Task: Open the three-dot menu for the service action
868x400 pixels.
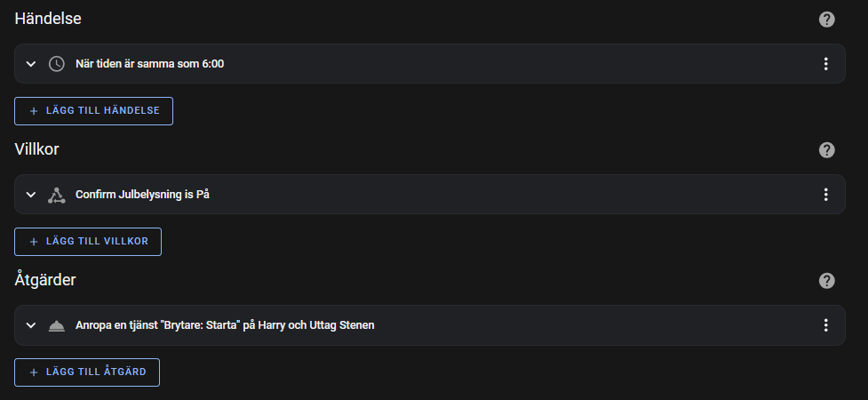Action: pyautogui.click(x=825, y=325)
